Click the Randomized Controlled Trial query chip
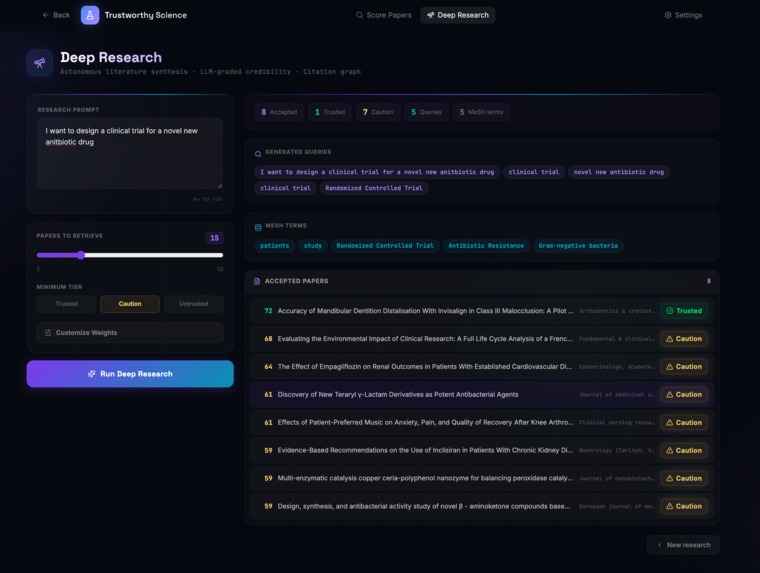760x573 pixels. [374, 188]
